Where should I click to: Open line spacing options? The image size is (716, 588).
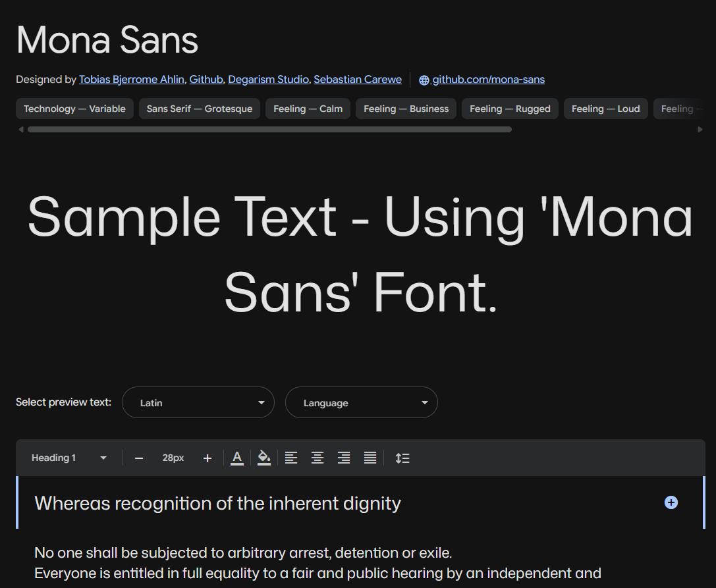[x=402, y=458]
